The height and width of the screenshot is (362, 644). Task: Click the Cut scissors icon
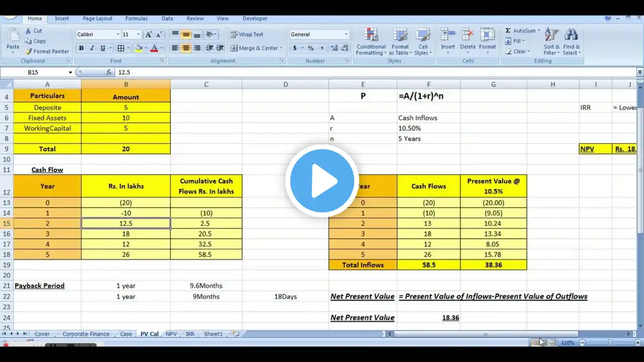click(28, 31)
